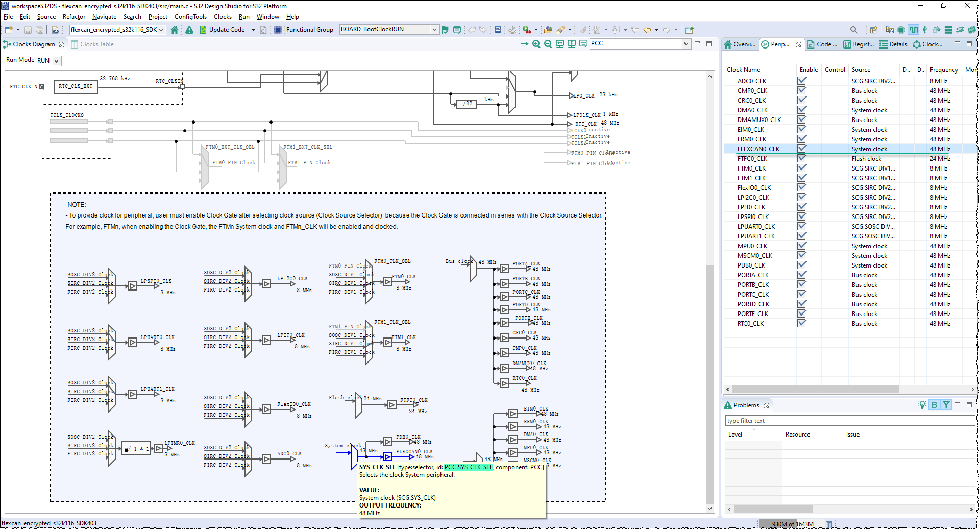Toggle the RTC0_CLK enable checkbox
The image size is (980, 531).
click(x=802, y=323)
